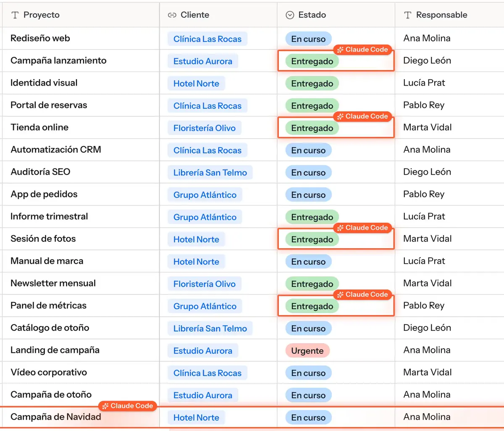This screenshot has height=431, width=504.
Task: Open Librería San Telmo client in Auditoría SEO row
Action: (x=210, y=173)
